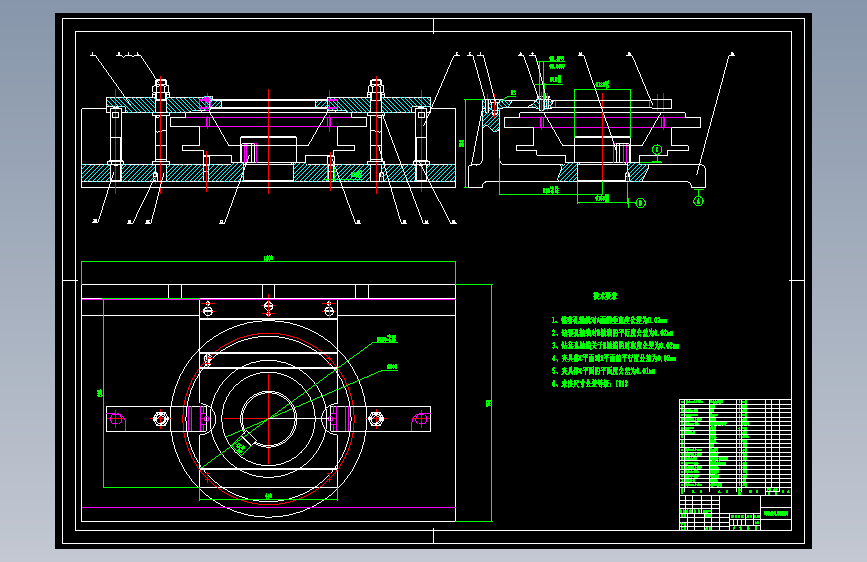This screenshot has height=562, width=867.
Task: Select angle dimension text inside plan view circle
Action: [x=242, y=446]
